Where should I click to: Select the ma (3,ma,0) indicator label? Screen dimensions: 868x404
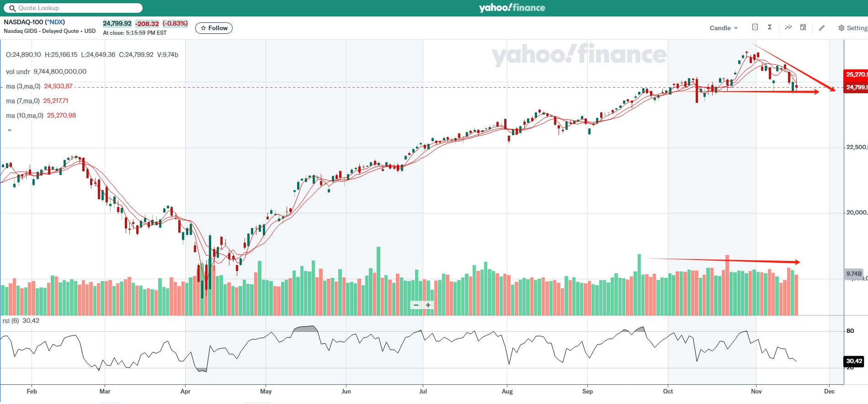(x=23, y=86)
